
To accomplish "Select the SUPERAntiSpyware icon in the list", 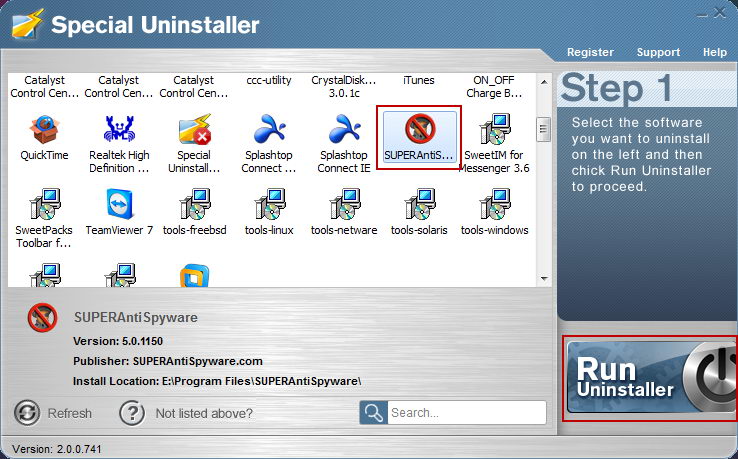I will pyautogui.click(x=419, y=129).
